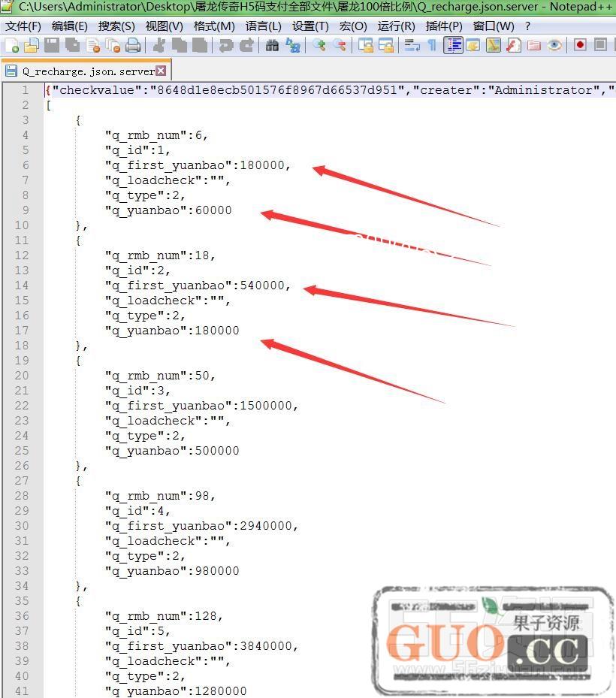Screen dimensions: 616x698
Task: Toggle word wrap in the toolbar
Action: tap(412, 46)
